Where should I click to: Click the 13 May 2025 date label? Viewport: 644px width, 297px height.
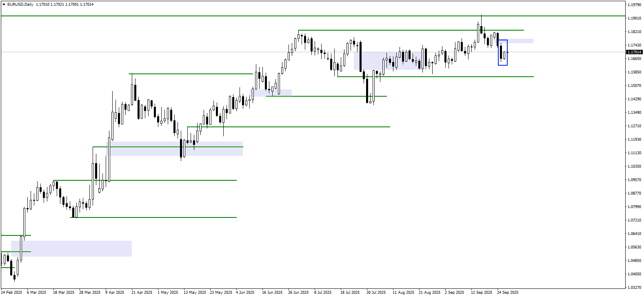[x=195, y=293]
